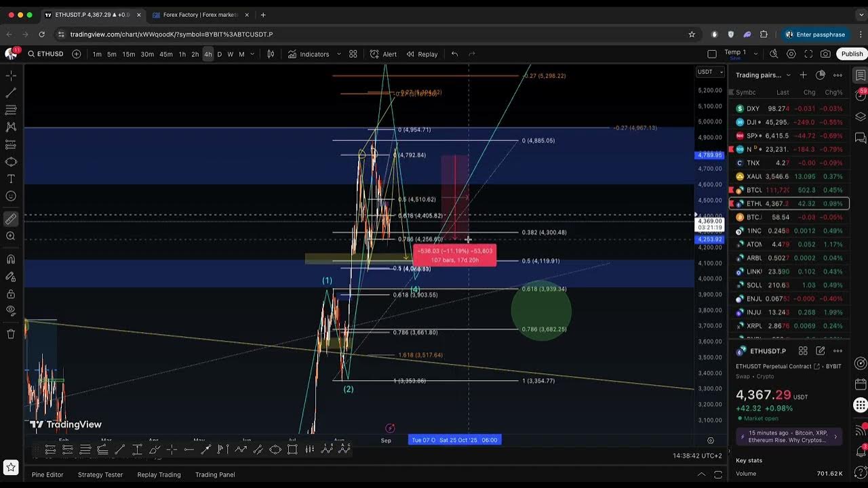This screenshot has height=488, width=868.
Task: Open ETHUSD symbol search
Action: [x=46, y=54]
